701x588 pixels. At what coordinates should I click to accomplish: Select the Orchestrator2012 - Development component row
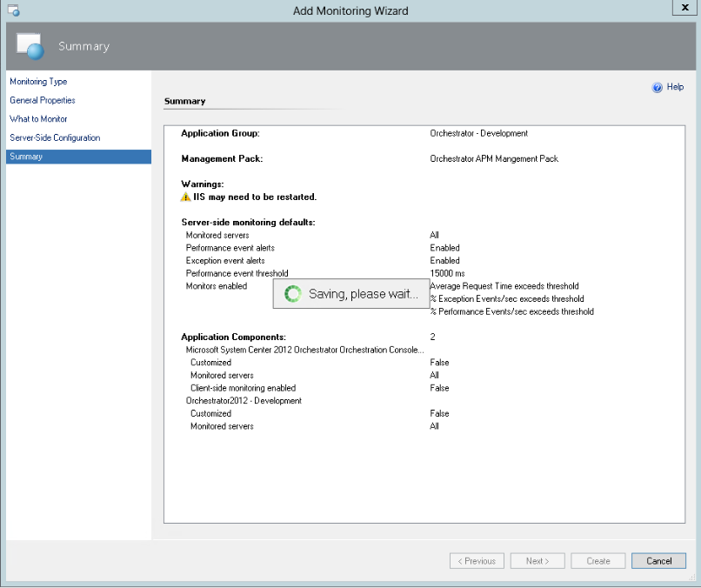tap(244, 401)
